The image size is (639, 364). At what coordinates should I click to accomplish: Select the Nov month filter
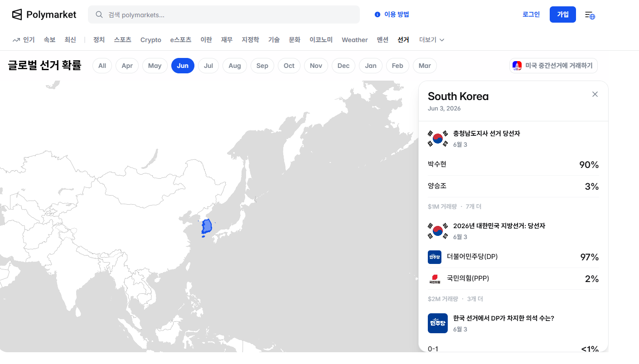tap(316, 66)
